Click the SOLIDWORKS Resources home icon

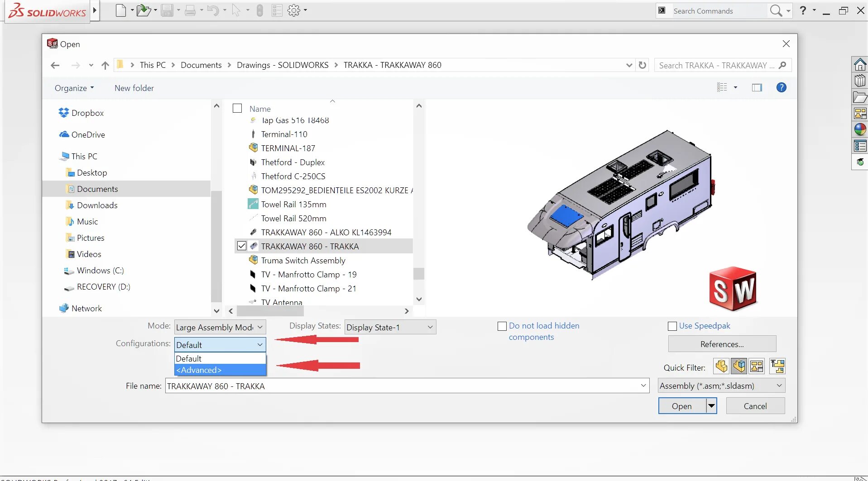[860, 64]
